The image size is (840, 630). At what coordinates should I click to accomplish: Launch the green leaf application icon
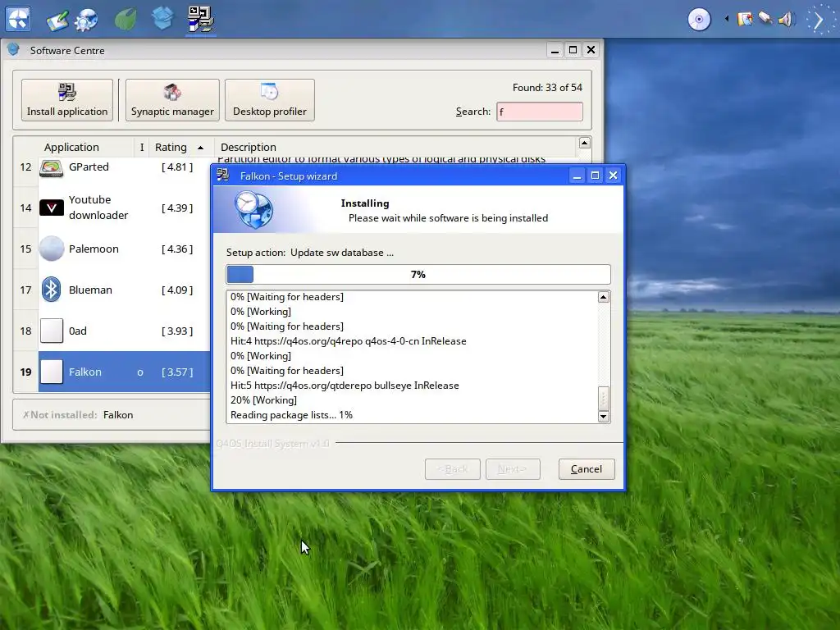[x=126, y=20]
